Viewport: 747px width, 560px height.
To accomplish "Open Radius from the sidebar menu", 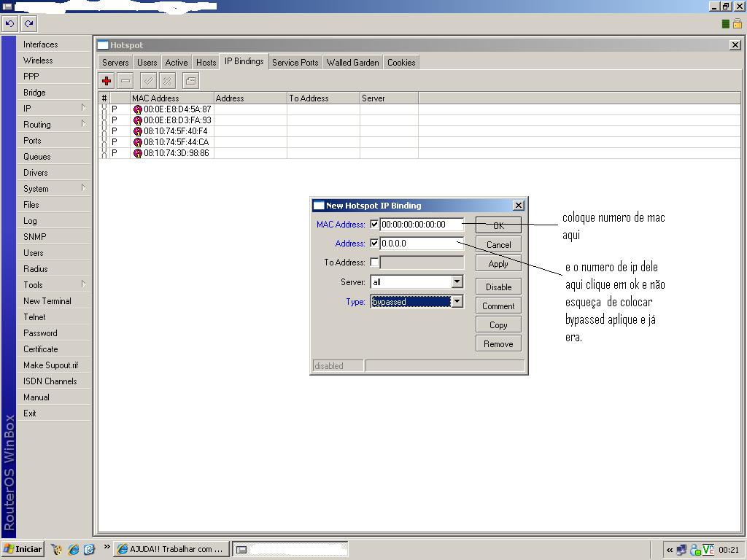I will tap(54, 268).
